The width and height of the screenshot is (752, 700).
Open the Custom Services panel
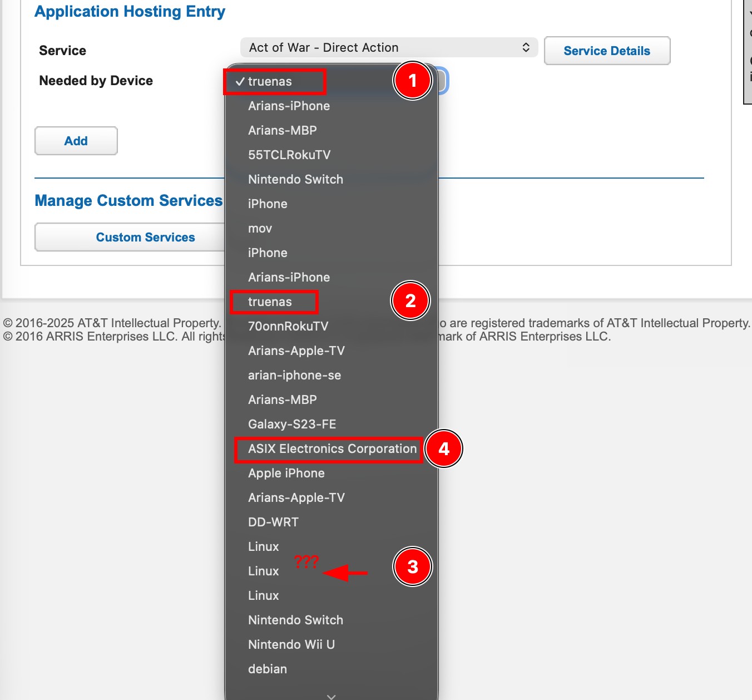[x=145, y=237]
